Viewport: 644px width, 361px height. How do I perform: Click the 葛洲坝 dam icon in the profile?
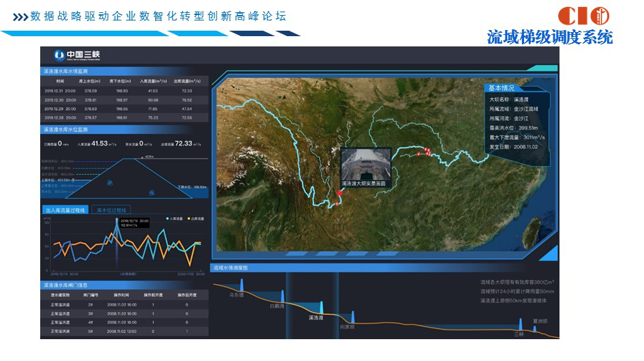click(x=535, y=328)
